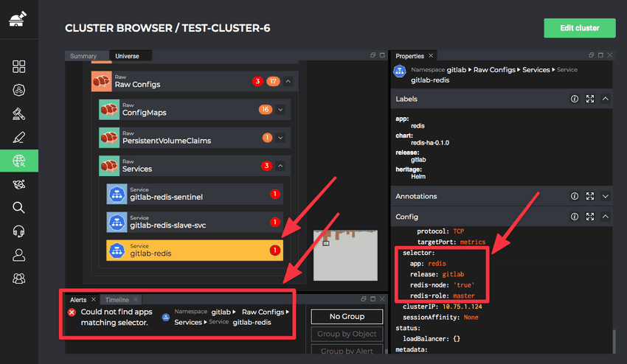Open the marker pen icon in sidebar
The height and width of the screenshot is (364, 627).
[x=18, y=138]
